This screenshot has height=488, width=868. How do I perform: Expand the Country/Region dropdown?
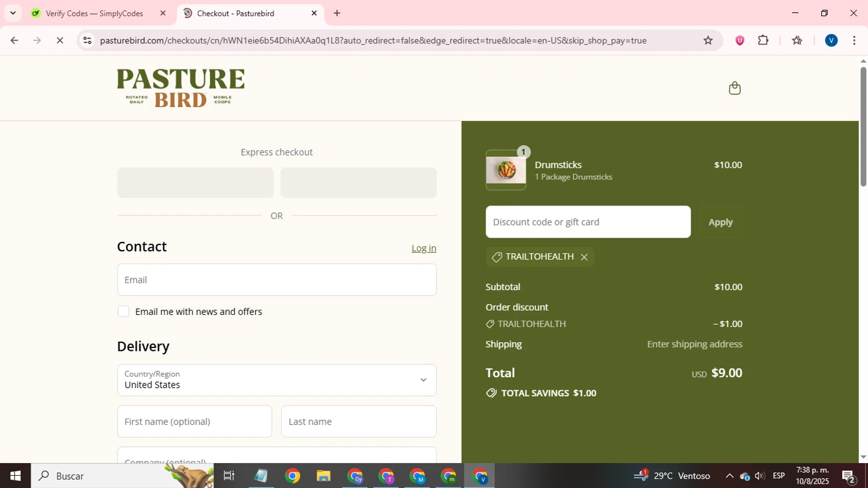point(277,380)
